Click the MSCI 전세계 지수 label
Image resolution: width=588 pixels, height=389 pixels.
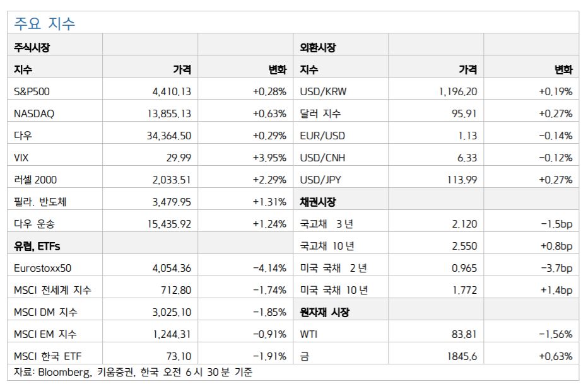[x=52, y=290]
